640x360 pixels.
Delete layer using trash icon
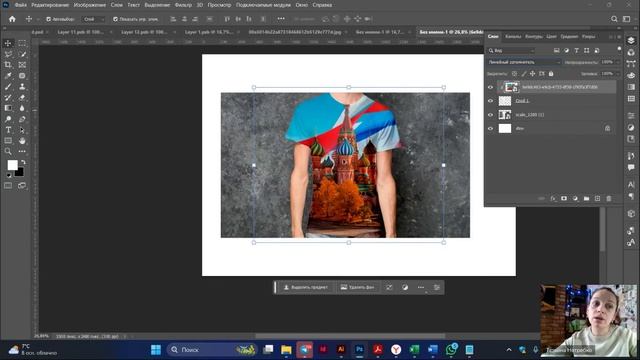(x=609, y=198)
